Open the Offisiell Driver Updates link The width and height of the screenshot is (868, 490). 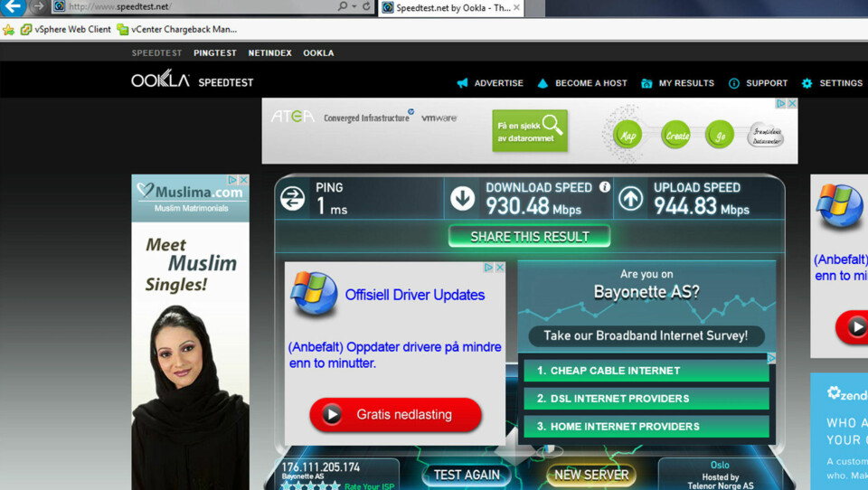pos(415,295)
